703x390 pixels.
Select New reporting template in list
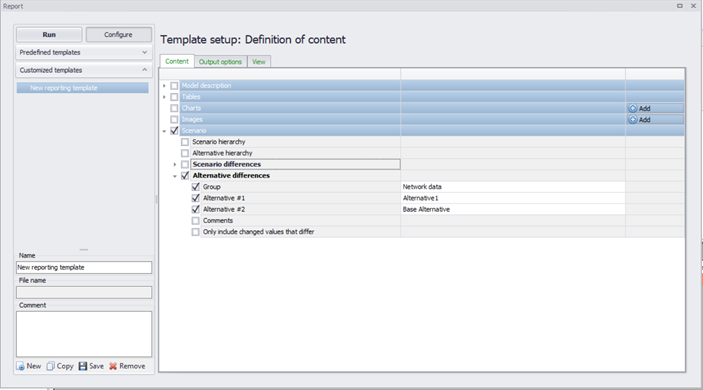82,88
